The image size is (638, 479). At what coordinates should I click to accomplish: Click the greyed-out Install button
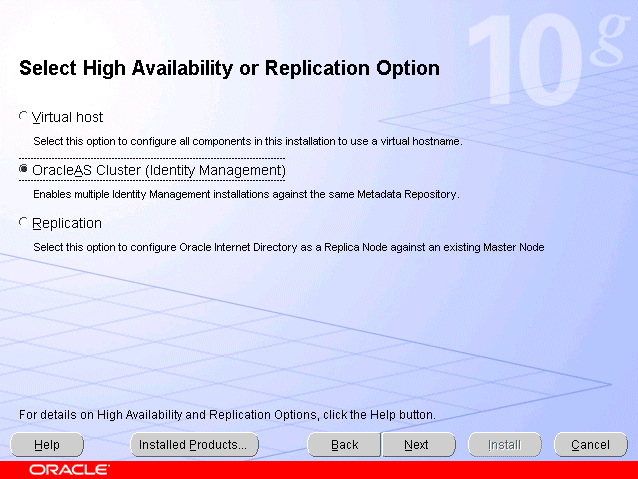click(505, 444)
